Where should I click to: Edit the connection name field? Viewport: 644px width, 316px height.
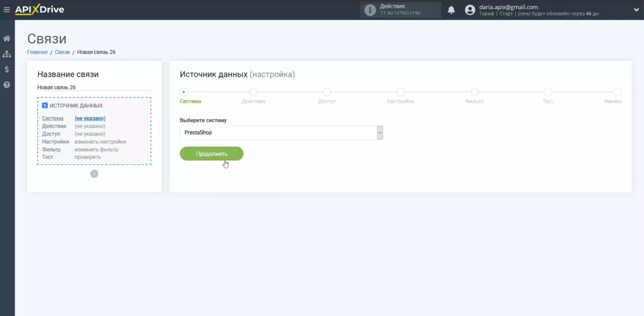tap(94, 87)
